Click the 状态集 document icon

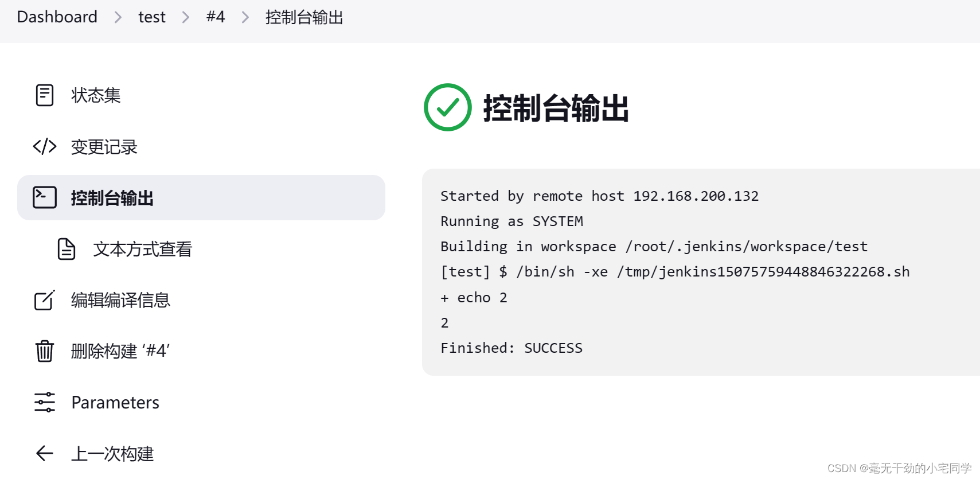pyautogui.click(x=44, y=95)
